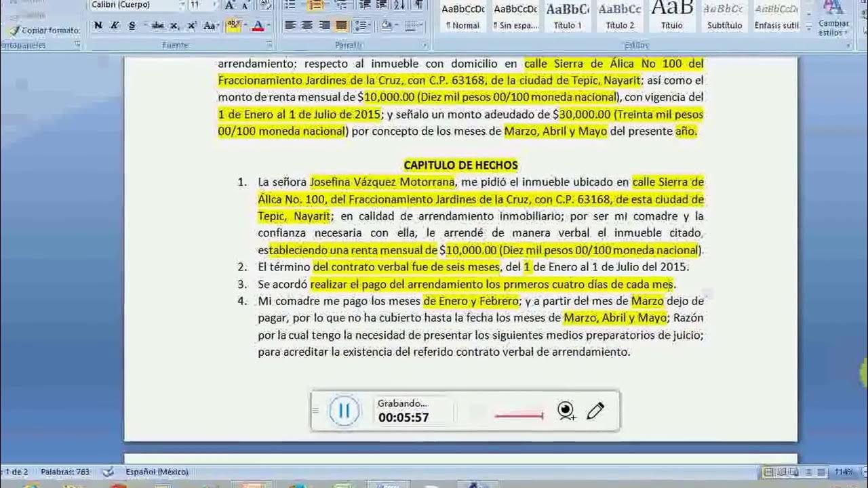Toggle superscript formatting

coord(191,26)
